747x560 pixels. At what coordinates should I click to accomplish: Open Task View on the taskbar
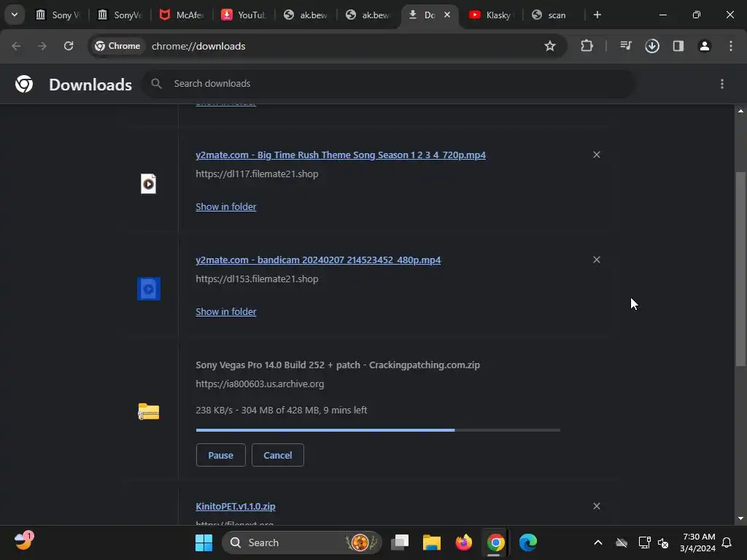click(400, 542)
